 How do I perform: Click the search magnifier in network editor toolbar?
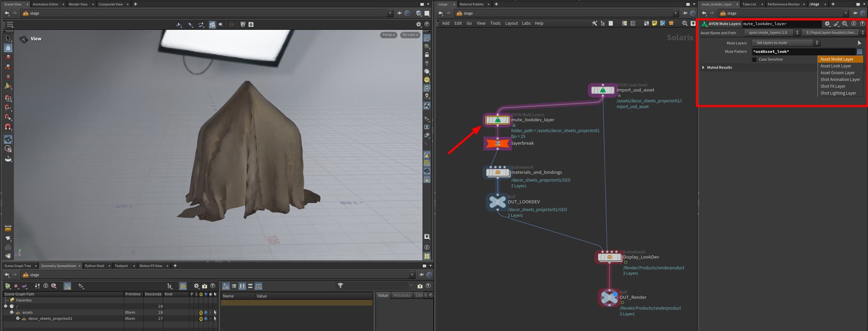point(684,24)
